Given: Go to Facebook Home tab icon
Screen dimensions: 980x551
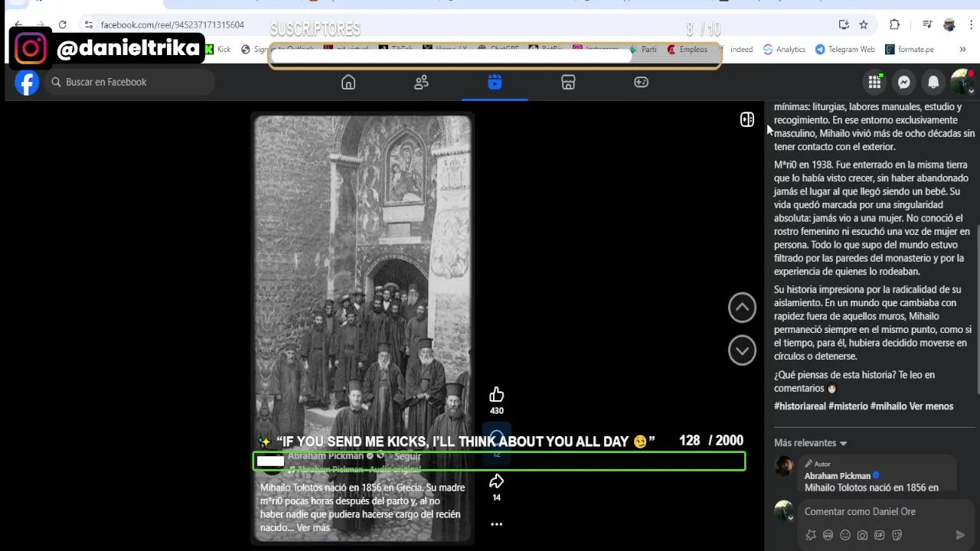Looking at the screenshot, I should click(x=348, y=82).
